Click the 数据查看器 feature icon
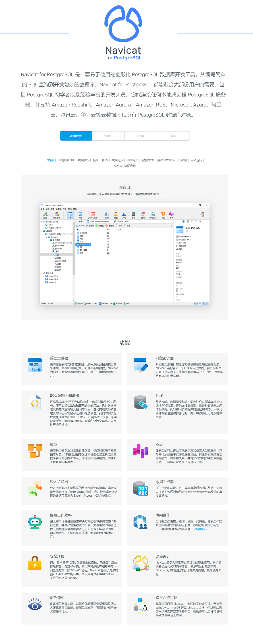This screenshot has height=644, width=253. [35, 365]
